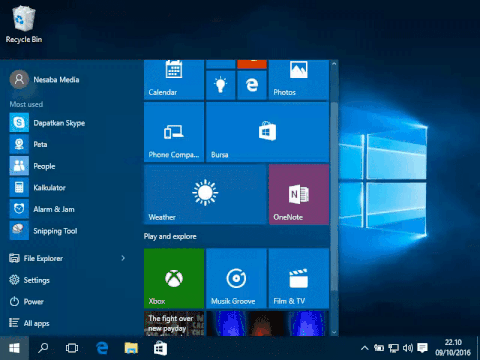
Task: Open the Calendar tile
Action: pos(174,80)
